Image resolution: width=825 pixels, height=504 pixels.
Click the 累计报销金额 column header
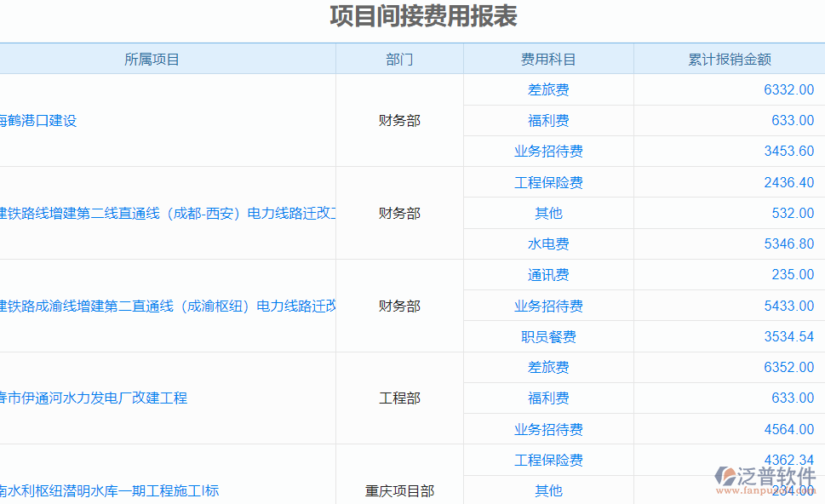pyautogui.click(x=729, y=58)
